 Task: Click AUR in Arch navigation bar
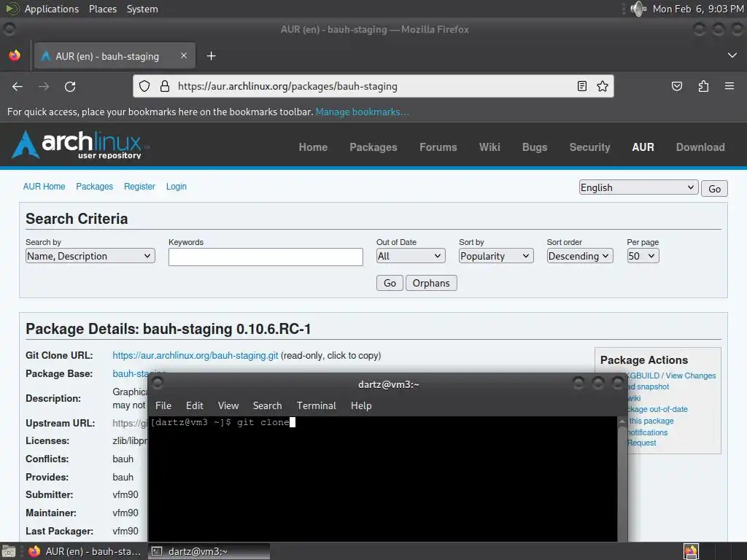coord(643,147)
